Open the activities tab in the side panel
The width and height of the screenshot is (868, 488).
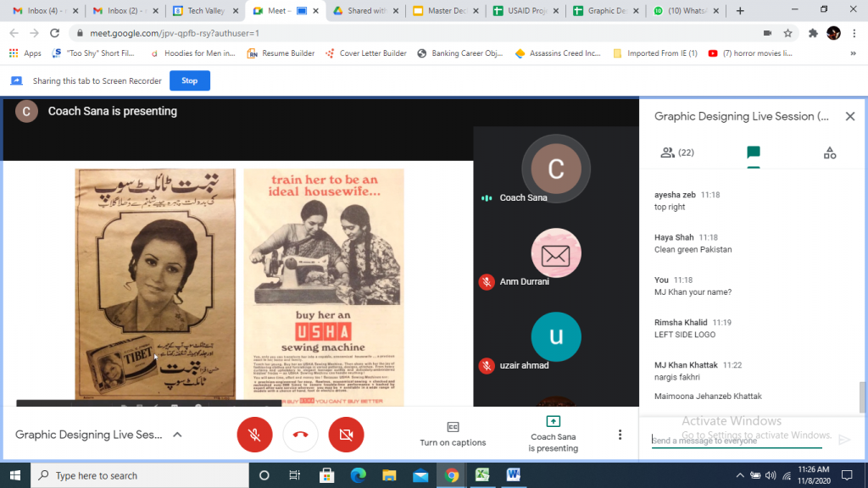830,152
